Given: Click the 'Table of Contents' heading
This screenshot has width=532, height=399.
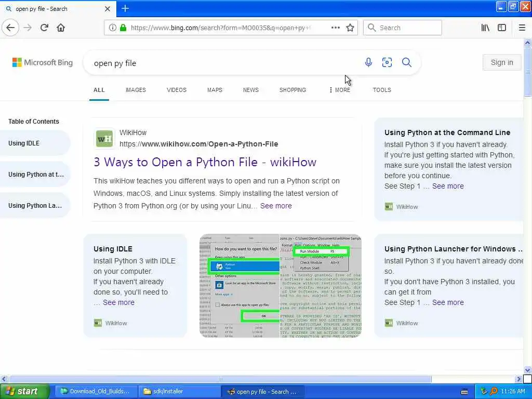Looking at the screenshot, I should point(34,122).
